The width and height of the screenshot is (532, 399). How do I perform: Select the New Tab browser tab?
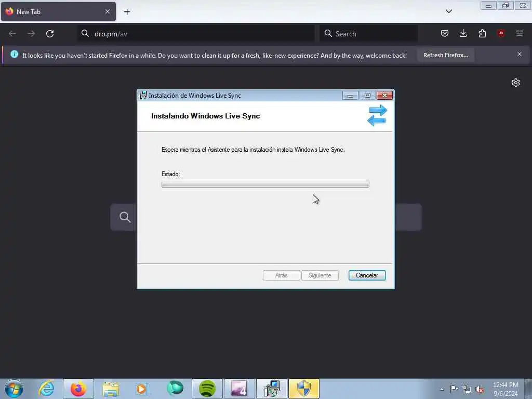[x=58, y=11]
